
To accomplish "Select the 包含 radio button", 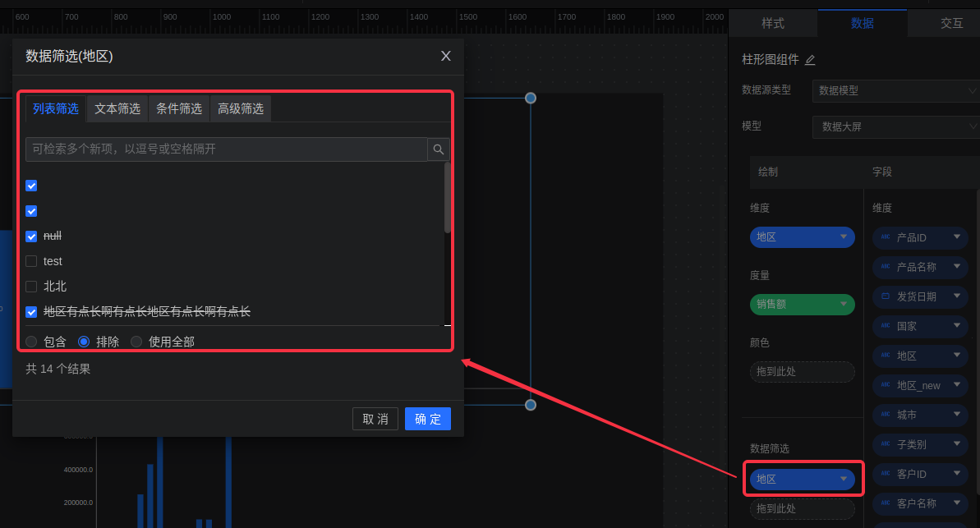I will [31, 342].
